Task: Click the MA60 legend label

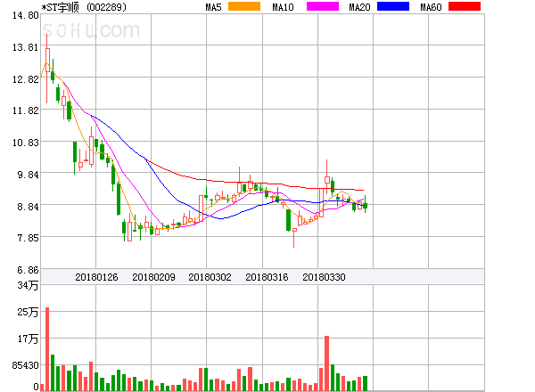Action: [431, 7]
